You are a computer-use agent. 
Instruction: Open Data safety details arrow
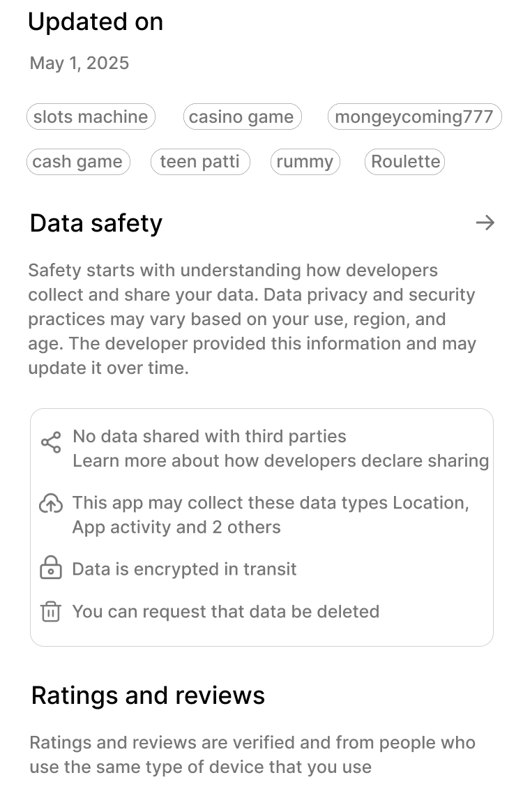point(485,223)
